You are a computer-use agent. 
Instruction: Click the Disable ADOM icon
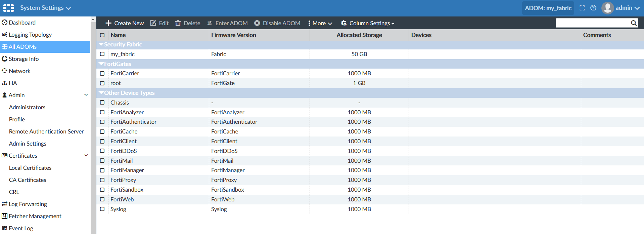coord(257,23)
